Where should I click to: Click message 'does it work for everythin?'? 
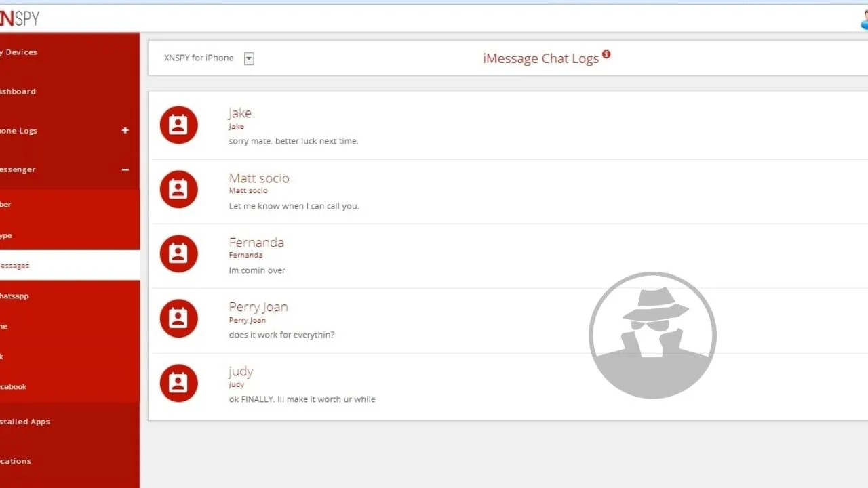point(281,335)
